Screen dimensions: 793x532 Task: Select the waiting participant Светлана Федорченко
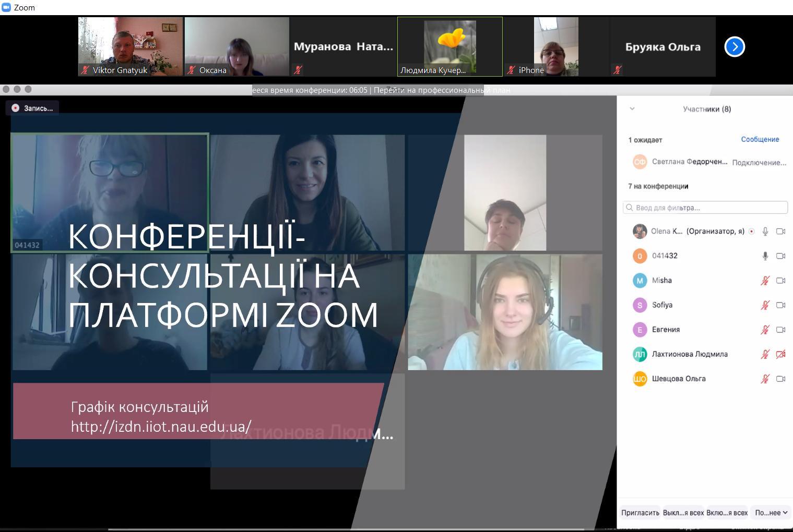tap(689, 162)
